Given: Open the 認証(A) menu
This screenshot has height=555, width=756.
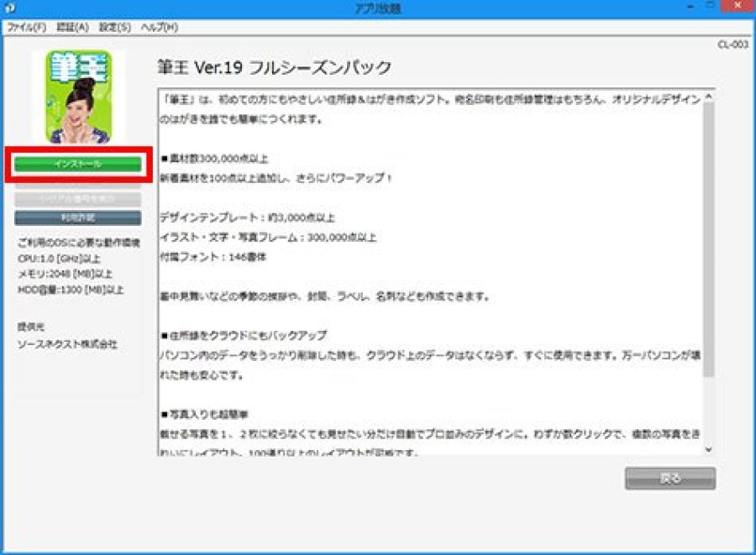Looking at the screenshot, I should pos(73,28).
